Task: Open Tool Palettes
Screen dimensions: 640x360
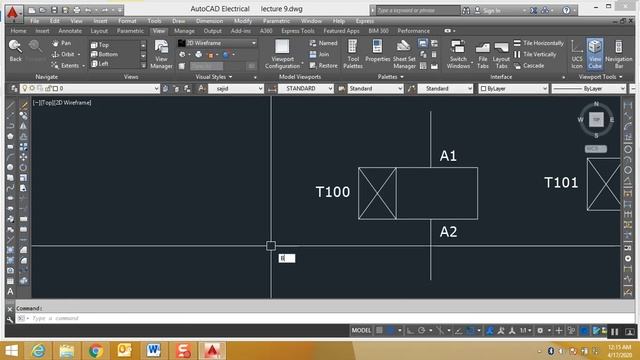Action: point(353,54)
